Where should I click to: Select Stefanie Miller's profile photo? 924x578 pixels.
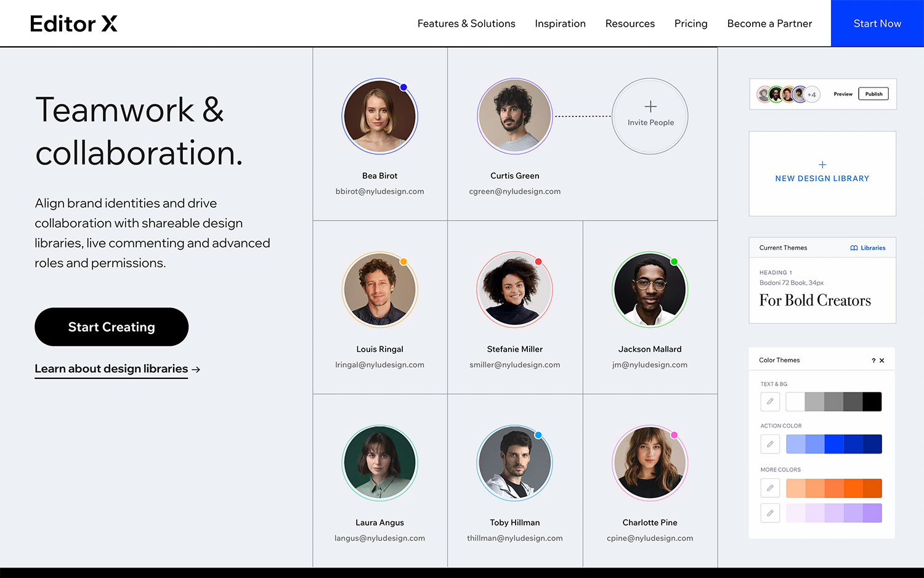coord(514,290)
